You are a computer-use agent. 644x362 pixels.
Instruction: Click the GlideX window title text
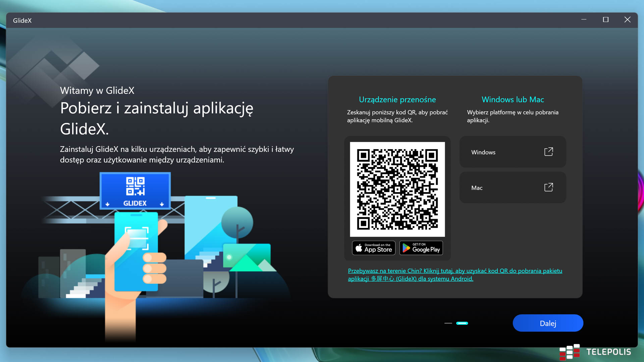point(22,20)
